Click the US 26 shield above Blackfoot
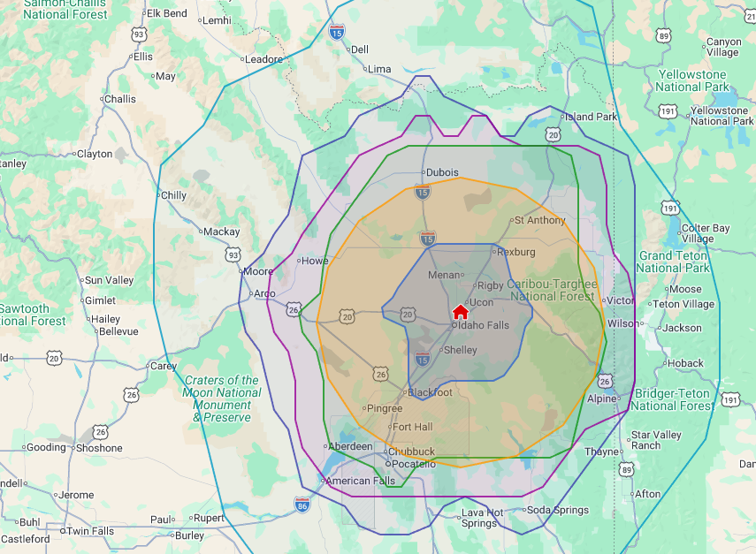The image size is (756, 554). (380, 374)
